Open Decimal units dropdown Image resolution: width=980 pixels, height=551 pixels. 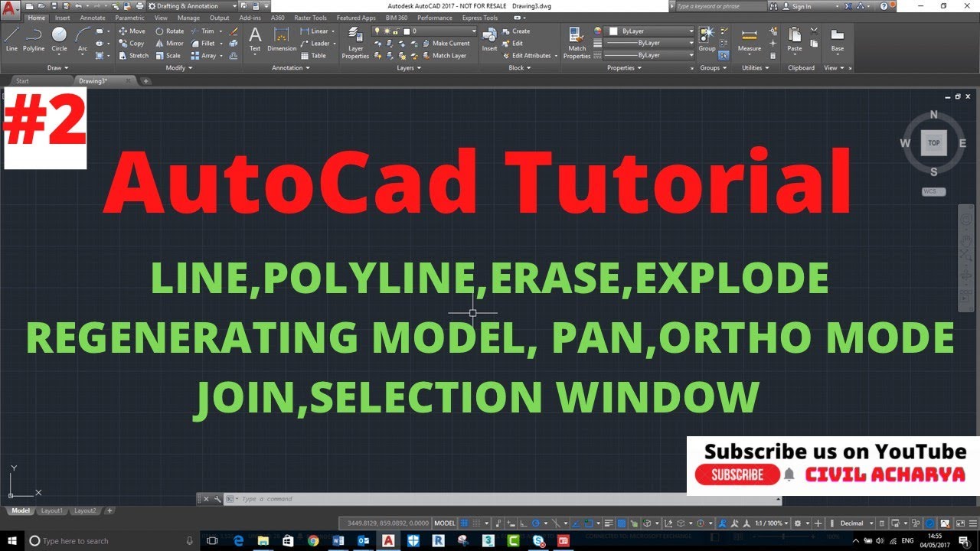pos(856,523)
